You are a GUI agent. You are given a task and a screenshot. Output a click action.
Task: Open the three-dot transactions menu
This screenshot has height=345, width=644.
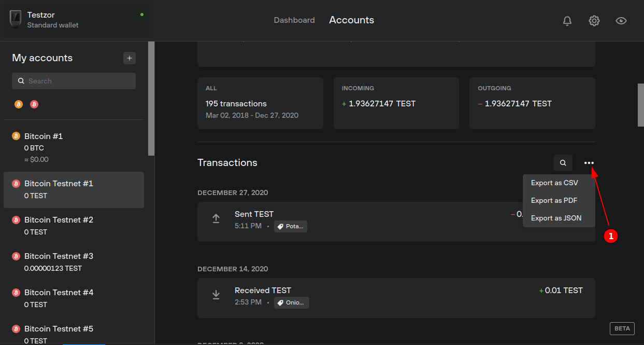589,163
